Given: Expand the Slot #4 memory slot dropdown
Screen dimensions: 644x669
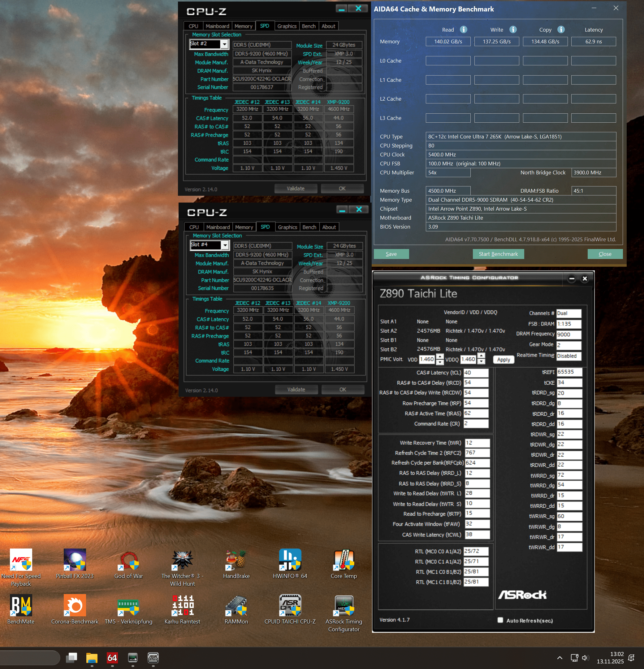Looking at the screenshot, I should [x=225, y=245].
